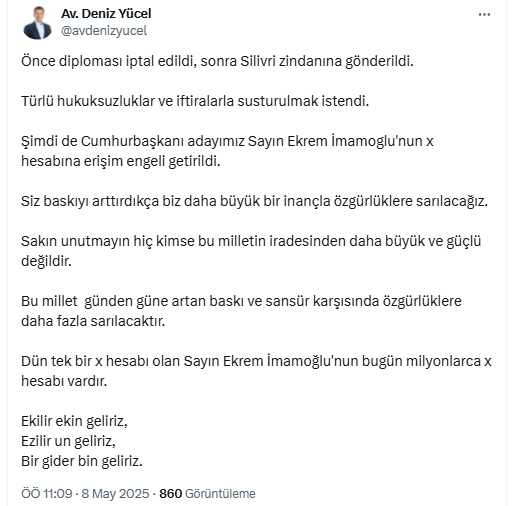Open the ÖÖ 11:09 · 8 May 2025 timestamp
The image size is (528, 506).
(85, 494)
